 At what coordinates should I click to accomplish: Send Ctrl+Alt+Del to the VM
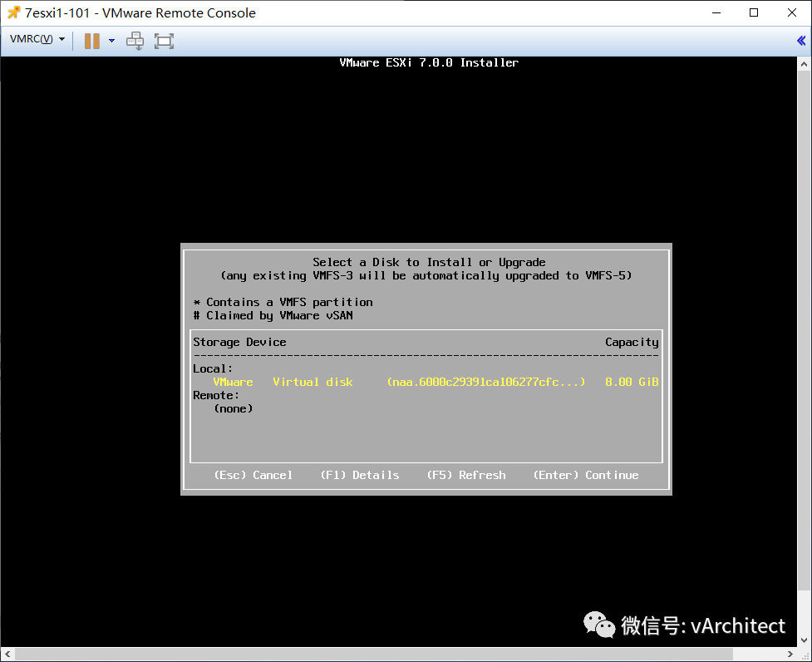tap(135, 41)
